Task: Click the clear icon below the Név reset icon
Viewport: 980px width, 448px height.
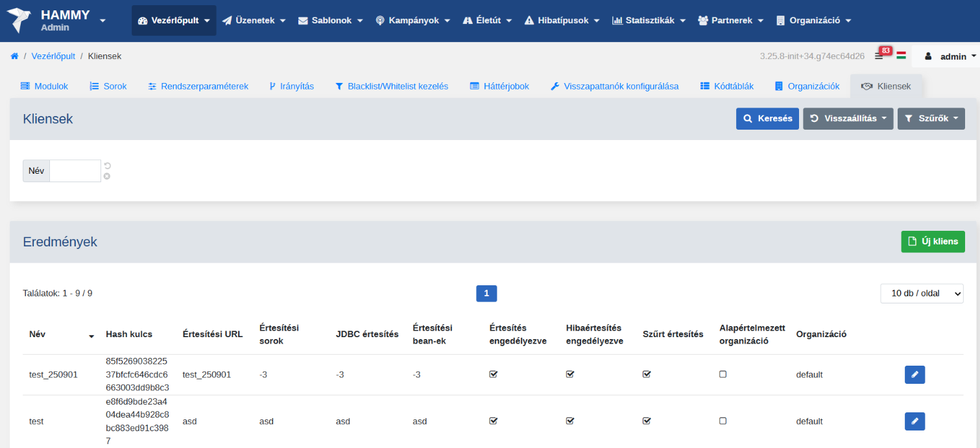Action: coord(107,176)
